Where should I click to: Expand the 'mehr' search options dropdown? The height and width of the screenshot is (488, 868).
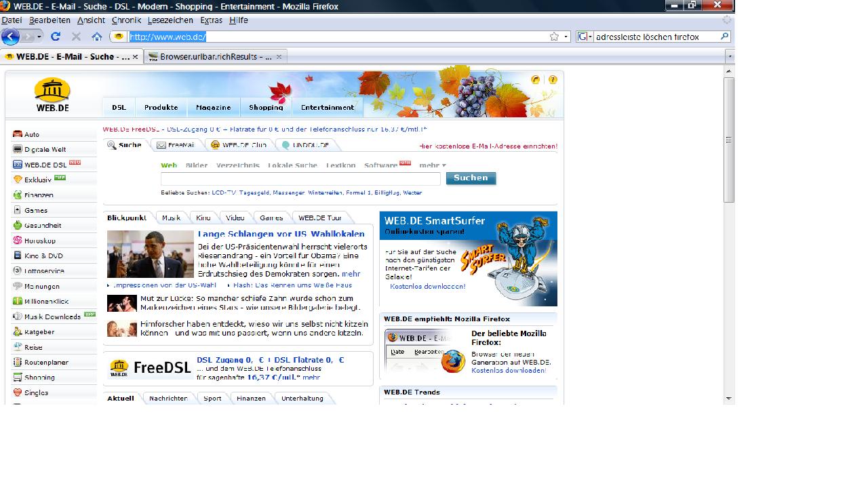tap(433, 165)
